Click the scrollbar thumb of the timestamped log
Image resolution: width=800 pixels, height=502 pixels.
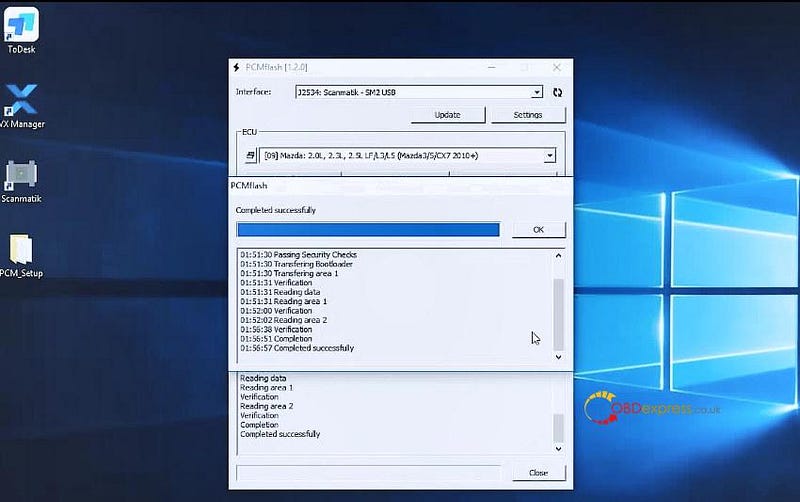(x=558, y=314)
